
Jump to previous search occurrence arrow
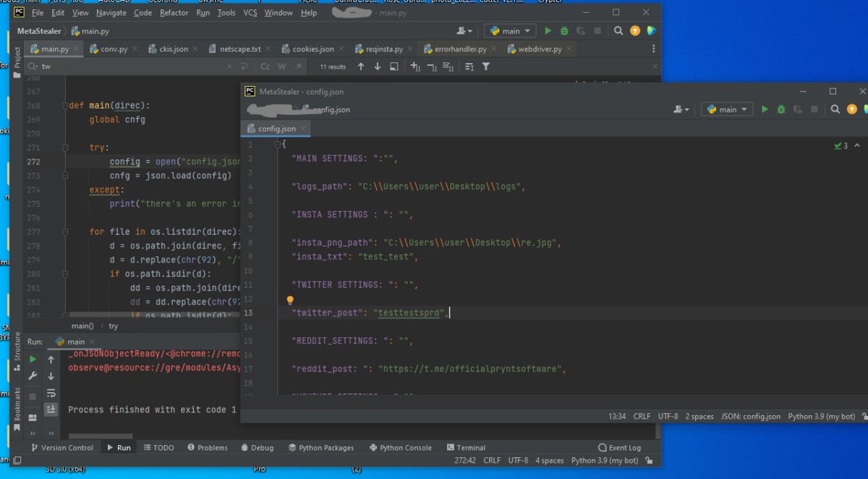click(x=361, y=67)
